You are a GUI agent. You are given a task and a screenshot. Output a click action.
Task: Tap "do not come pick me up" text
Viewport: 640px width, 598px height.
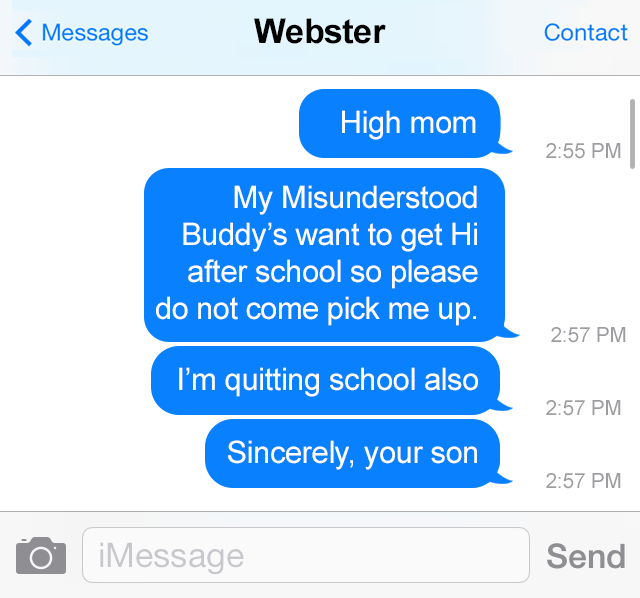pos(316,309)
